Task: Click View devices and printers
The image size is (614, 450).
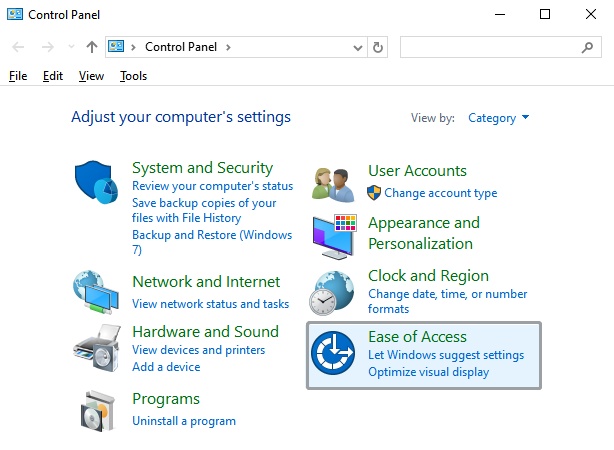Action: click(x=199, y=350)
